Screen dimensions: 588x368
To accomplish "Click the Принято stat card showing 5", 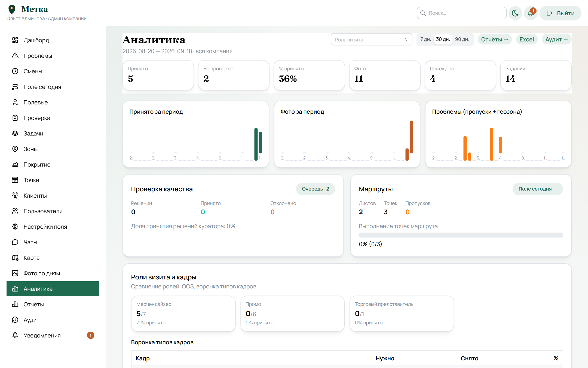I will 158,75.
